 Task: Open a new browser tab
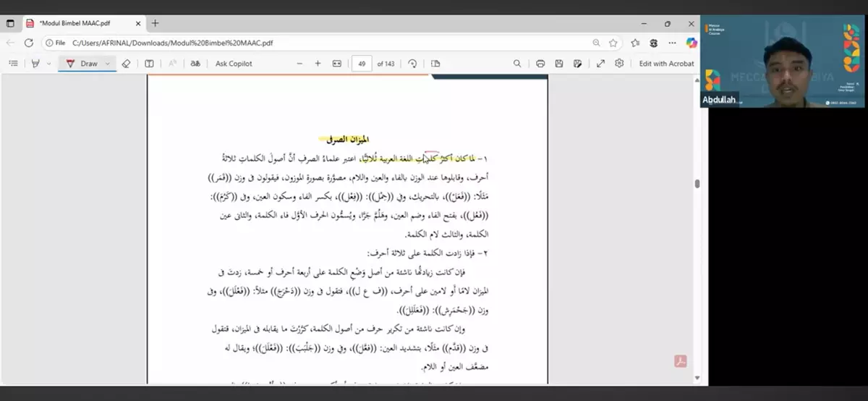tap(156, 23)
